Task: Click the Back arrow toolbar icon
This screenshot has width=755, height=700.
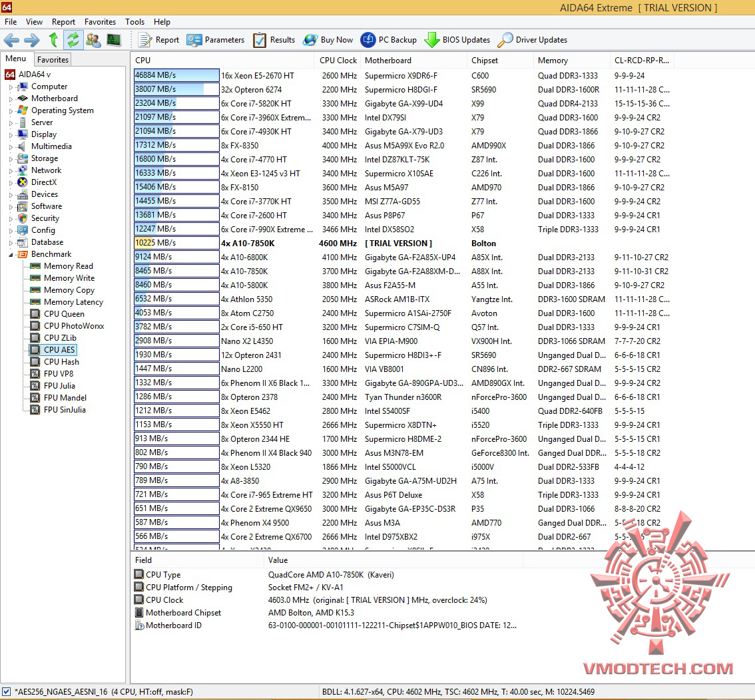Action: click(x=11, y=40)
